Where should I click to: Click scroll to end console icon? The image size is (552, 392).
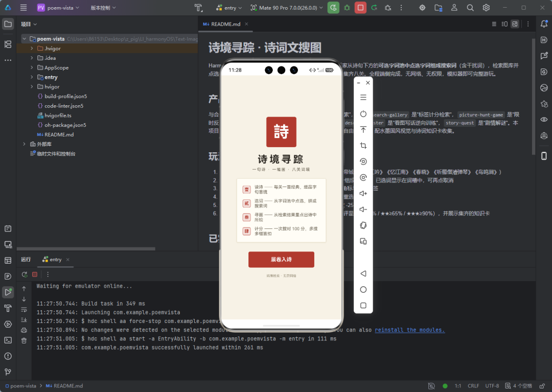24,320
